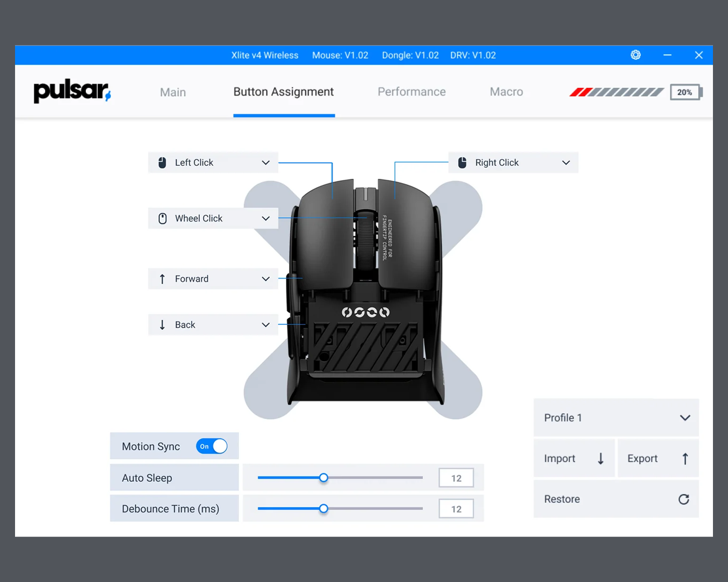Click the Forward up-arrow icon
This screenshot has height=582, width=728.
click(162, 279)
